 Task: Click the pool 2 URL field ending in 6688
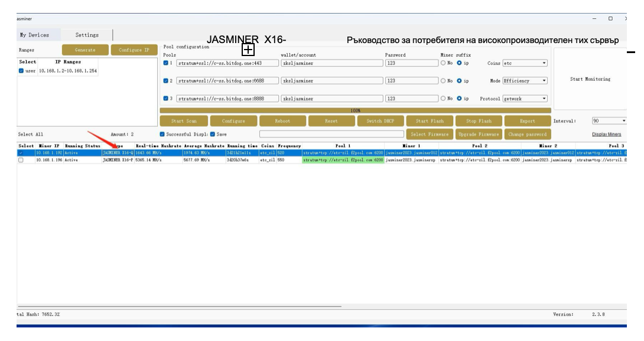pyautogui.click(x=227, y=81)
